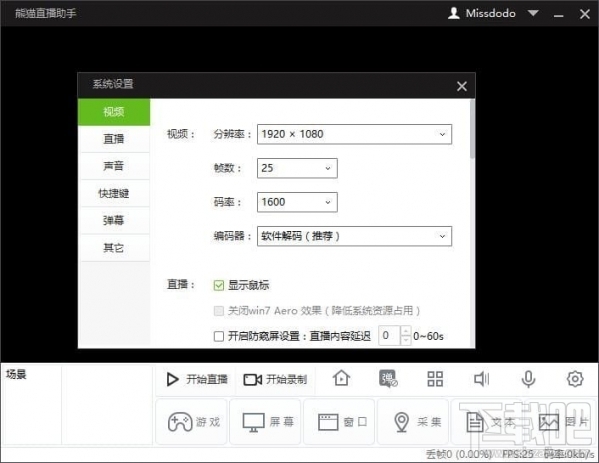Open the 编码器 dropdown showing 软件解码
The width and height of the screenshot is (599, 463).
[354, 236]
